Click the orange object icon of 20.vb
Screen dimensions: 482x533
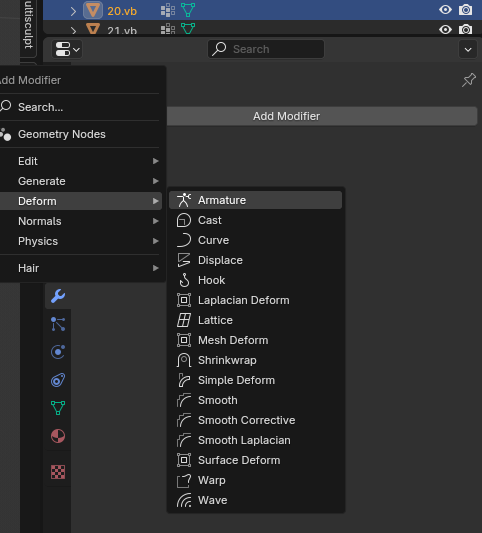coord(93,10)
